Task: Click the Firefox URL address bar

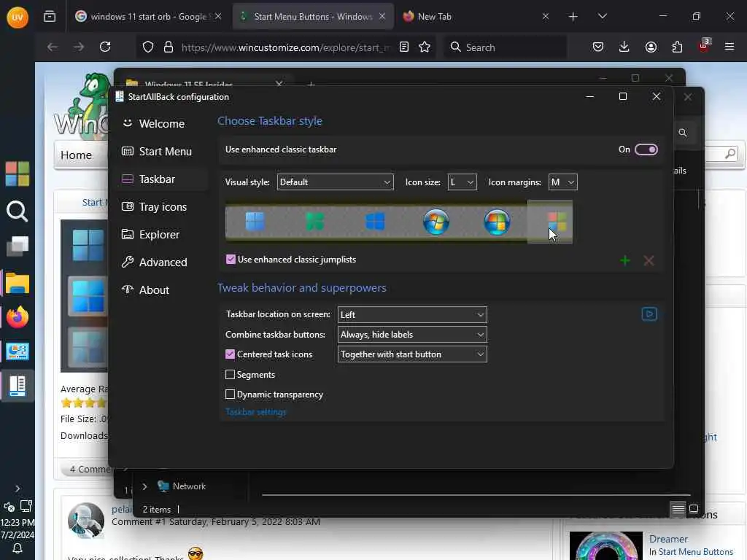Action: point(286,47)
